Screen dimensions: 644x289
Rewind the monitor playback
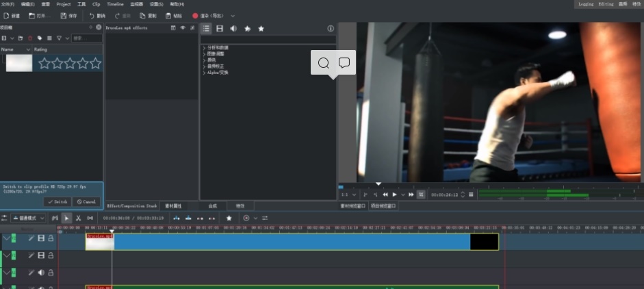tap(385, 194)
